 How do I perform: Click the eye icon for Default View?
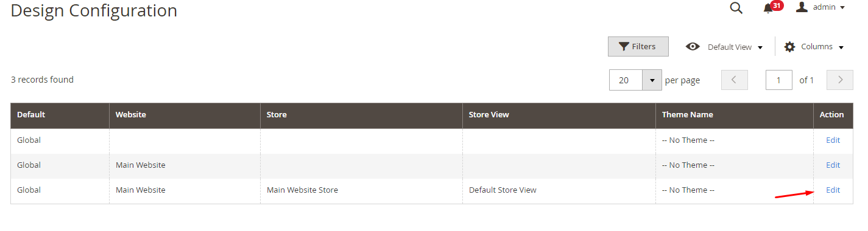point(693,46)
